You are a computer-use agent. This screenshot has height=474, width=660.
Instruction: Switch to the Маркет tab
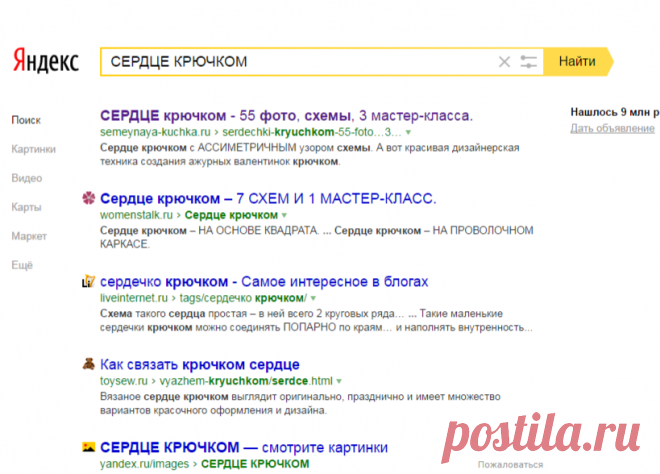[29, 237]
